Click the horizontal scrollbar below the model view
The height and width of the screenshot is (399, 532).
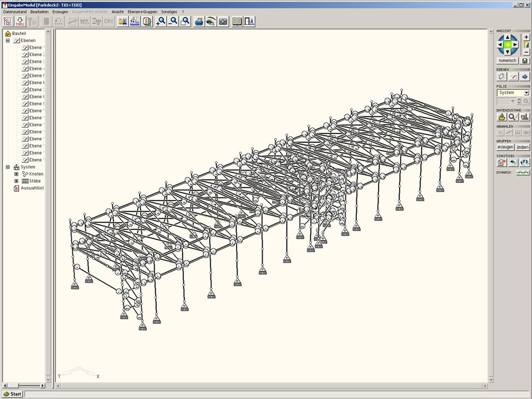272,386
